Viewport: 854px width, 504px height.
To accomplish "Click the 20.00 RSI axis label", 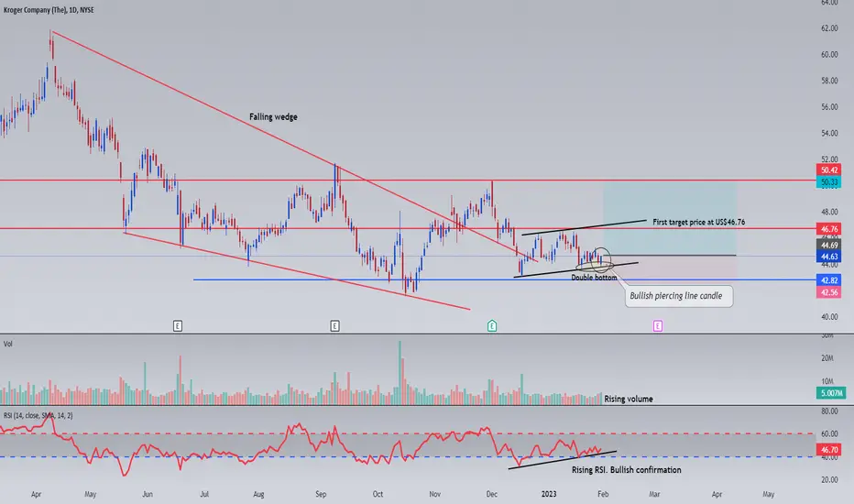I will pyautogui.click(x=829, y=479).
